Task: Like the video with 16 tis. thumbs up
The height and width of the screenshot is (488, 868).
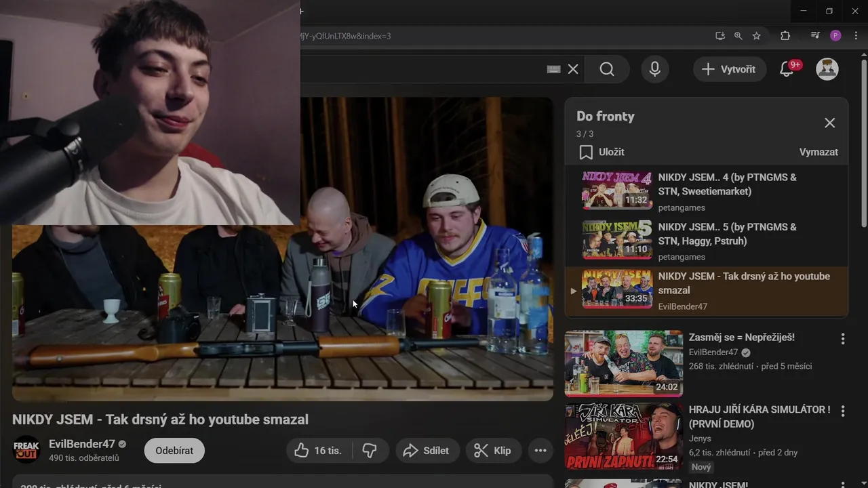Action: tap(319, 451)
